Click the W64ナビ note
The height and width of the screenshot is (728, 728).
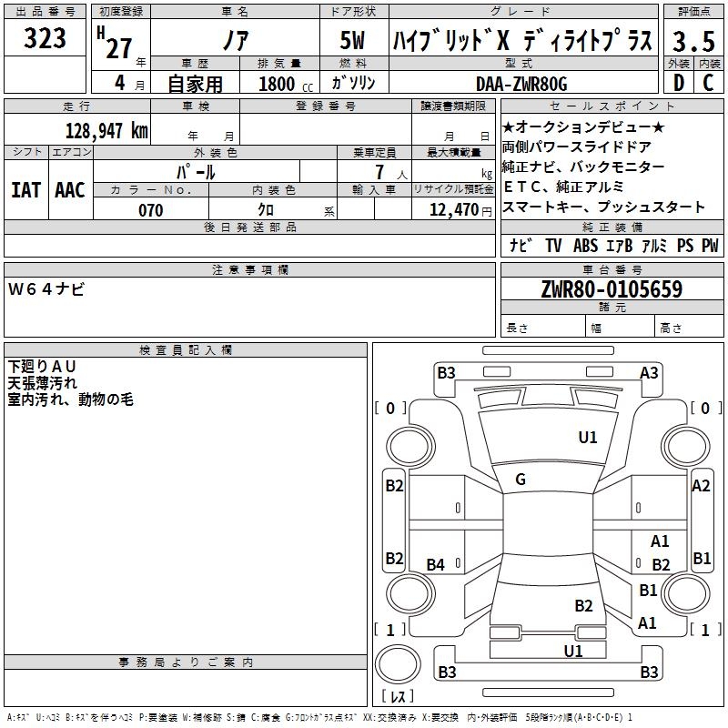[x=46, y=289]
